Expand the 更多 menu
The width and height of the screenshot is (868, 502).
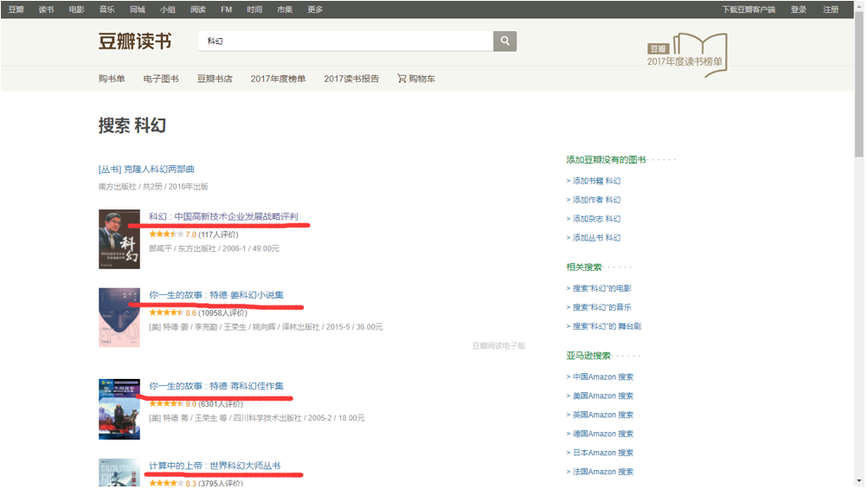[315, 10]
